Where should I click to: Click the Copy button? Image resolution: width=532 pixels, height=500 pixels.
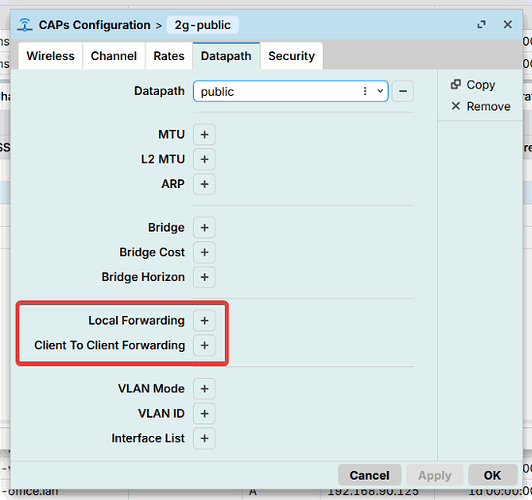click(473, 84)
